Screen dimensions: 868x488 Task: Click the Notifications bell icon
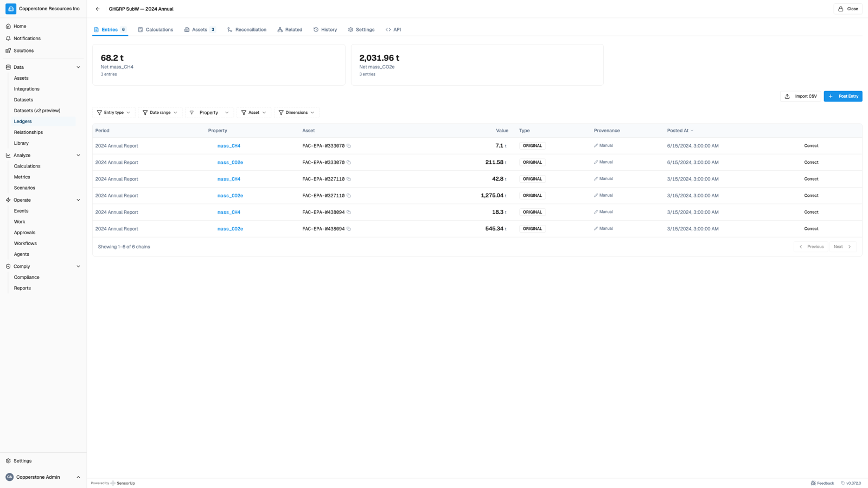click(x=8, y=38)
